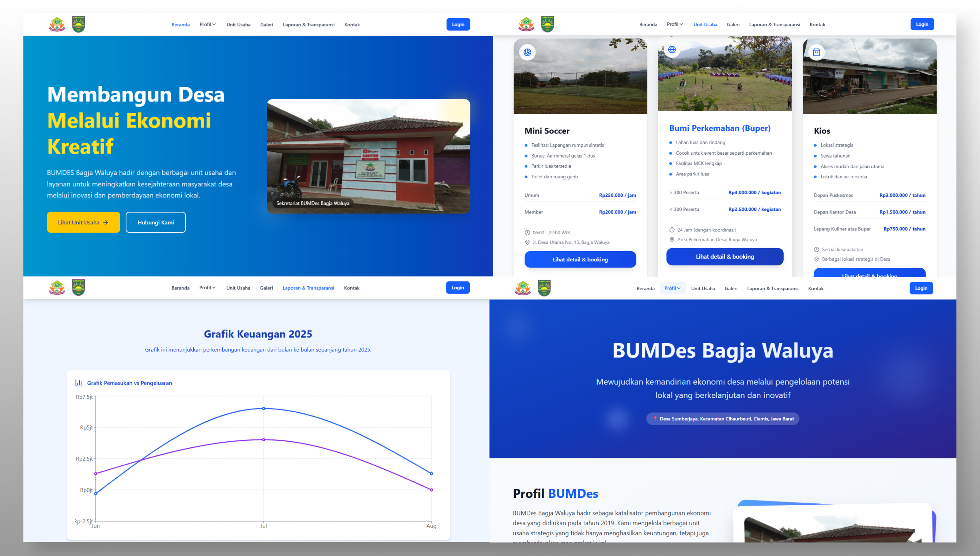Open Kontak in the Membangun Desa page navbar
This screenshot has width=980, height=556.
click(x=352, y=24)
